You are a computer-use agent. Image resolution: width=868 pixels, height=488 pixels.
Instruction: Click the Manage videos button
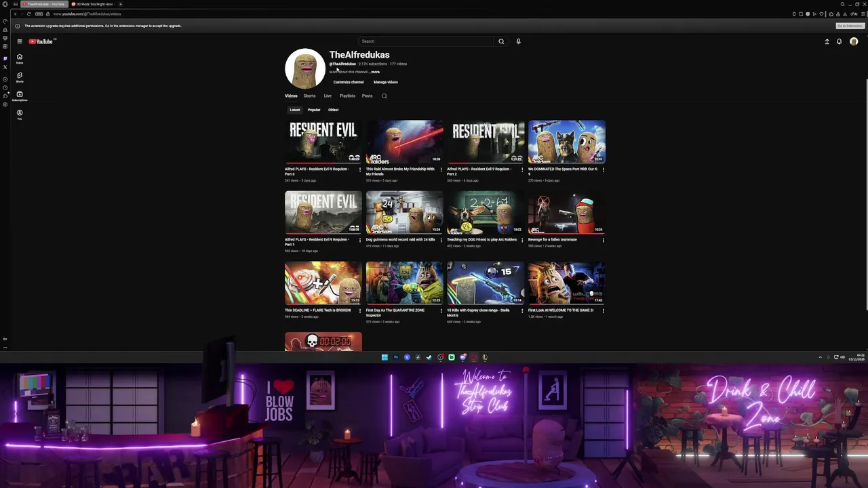point(386,82)
